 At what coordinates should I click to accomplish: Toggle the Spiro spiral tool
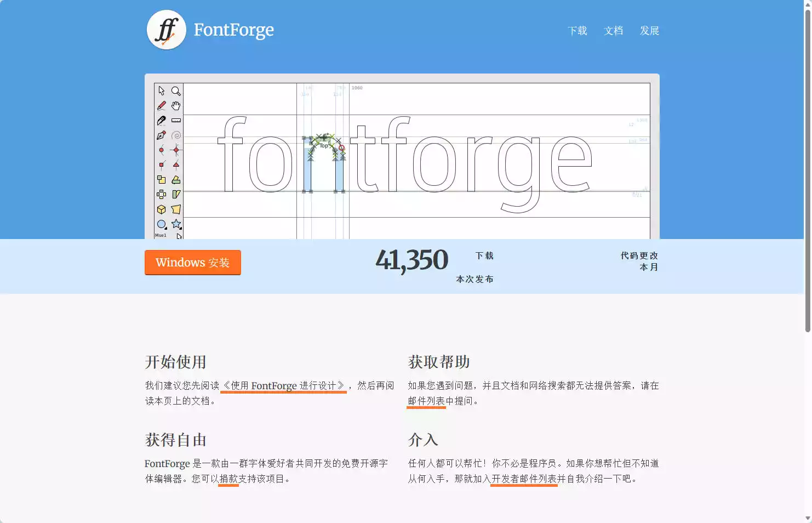[176, 135]
